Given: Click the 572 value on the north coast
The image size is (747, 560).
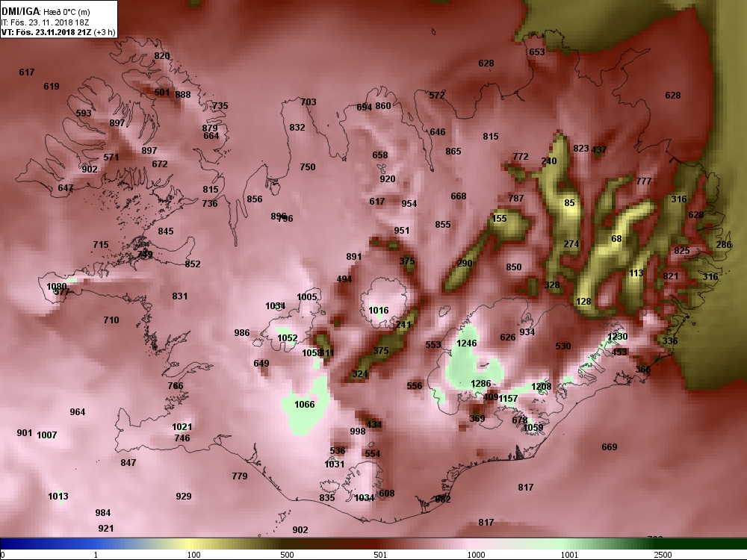Looking at the screenshot, I should (x=437, y=96).
